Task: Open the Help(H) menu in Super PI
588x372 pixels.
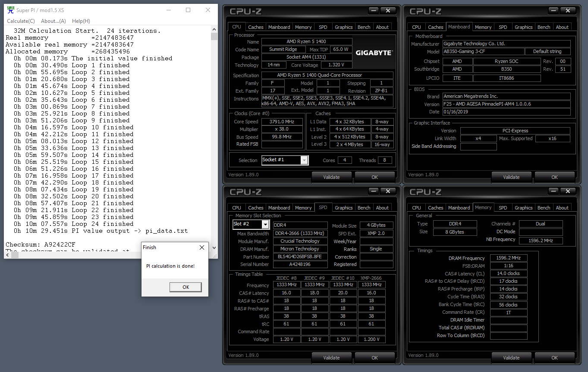Action: [81, 21]
